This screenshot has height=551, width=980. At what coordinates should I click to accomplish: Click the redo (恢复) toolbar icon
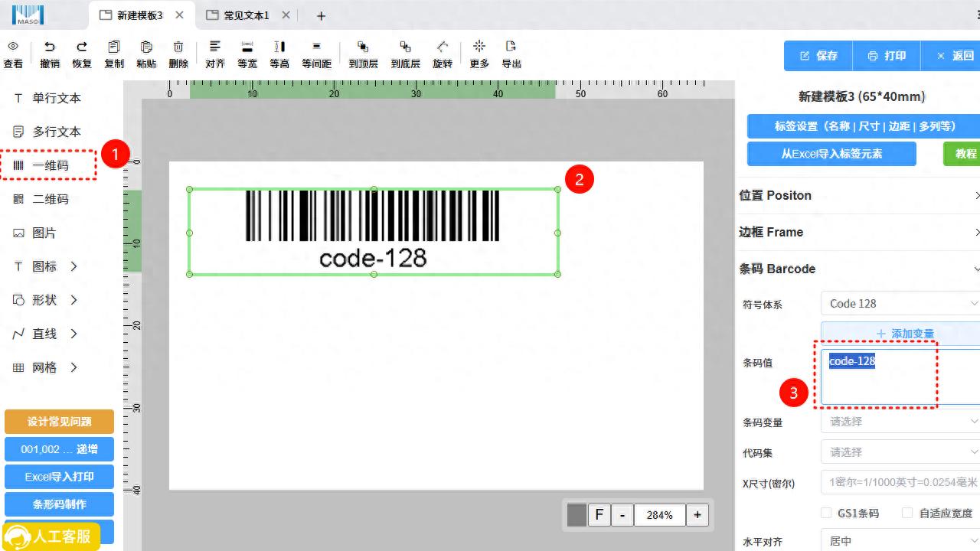(82, 47)
